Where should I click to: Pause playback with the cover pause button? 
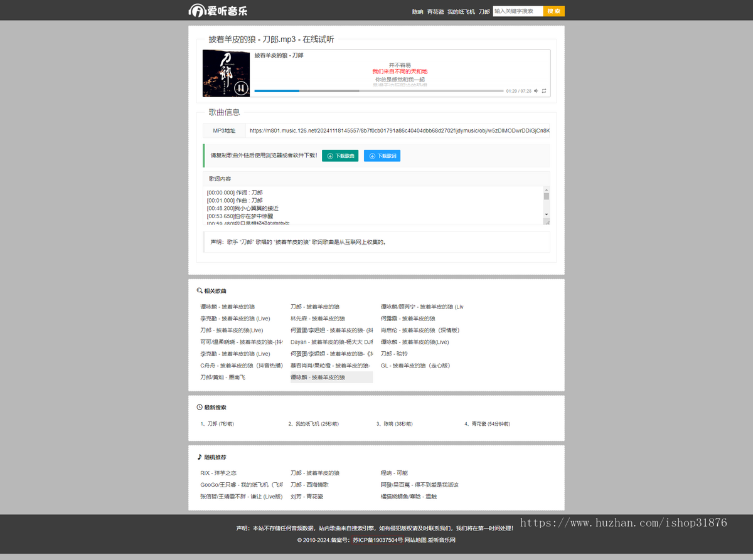(240, 88)
